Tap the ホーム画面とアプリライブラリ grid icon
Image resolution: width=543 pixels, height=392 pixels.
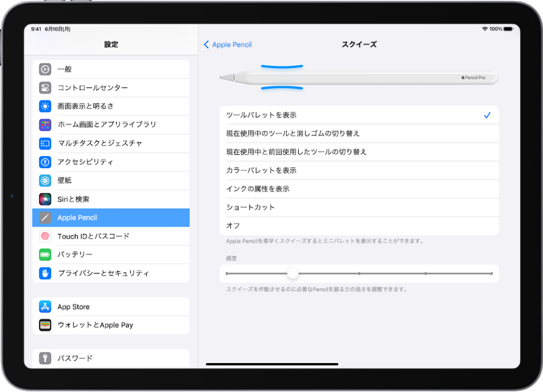click(x=45, y=125)
